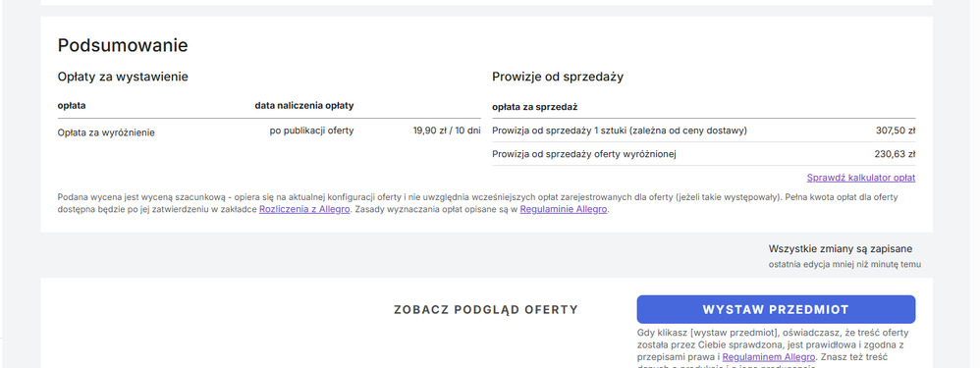Click the data naliczenia opłaty column header
This screenshot has height=368, width=980.
(303, 106)
